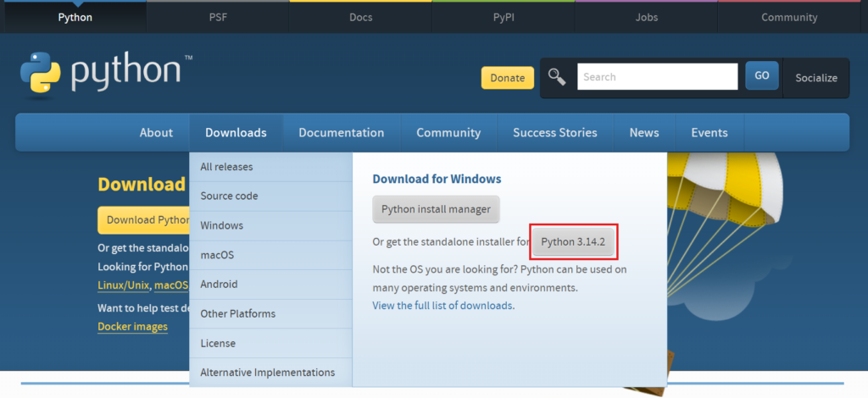The width and height of the screenshot is (868, 398).
Task: Click the Python install manager button
Action: click(436, 209)
